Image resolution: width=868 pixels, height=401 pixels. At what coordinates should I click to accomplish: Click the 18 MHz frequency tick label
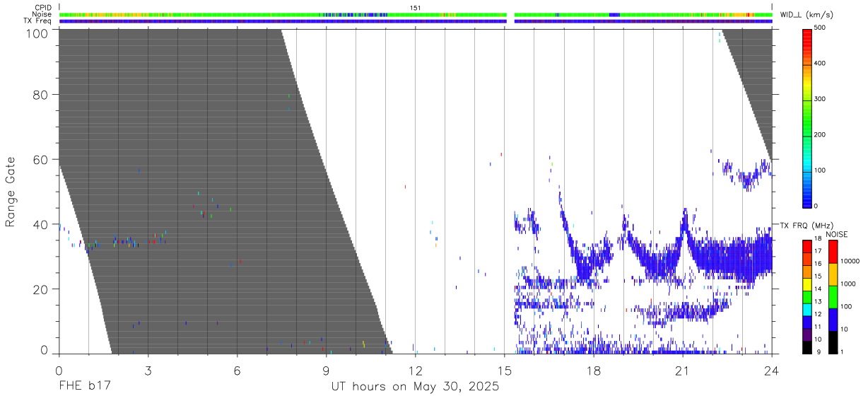pos(818,240)
